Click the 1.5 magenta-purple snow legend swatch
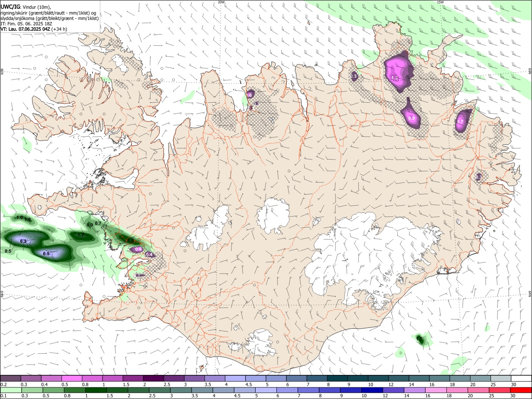Image resolution: width=532 pixels, height=399 pixels. coord(133,378)
